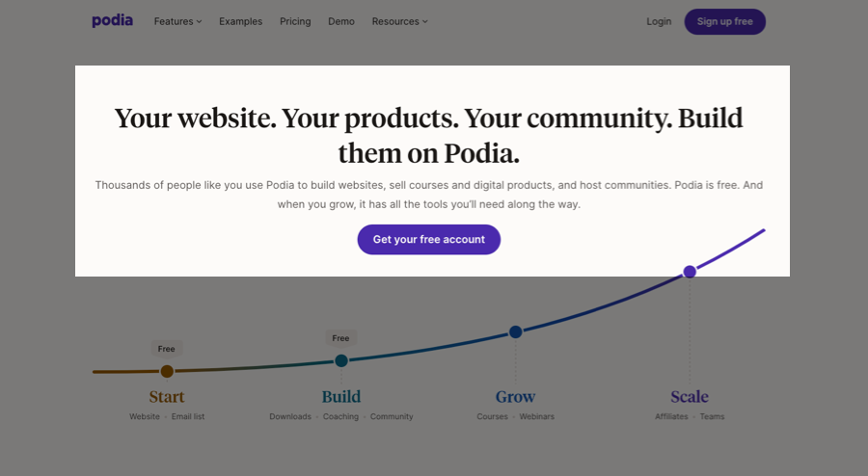Click the Free badge above Build
Viewport: 868px width, 476px height.
pos(340,338)
